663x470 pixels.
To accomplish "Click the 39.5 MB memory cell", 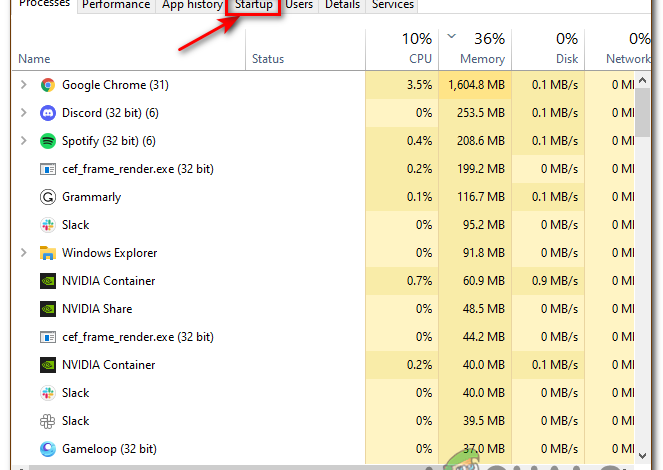I will [475, 421].
